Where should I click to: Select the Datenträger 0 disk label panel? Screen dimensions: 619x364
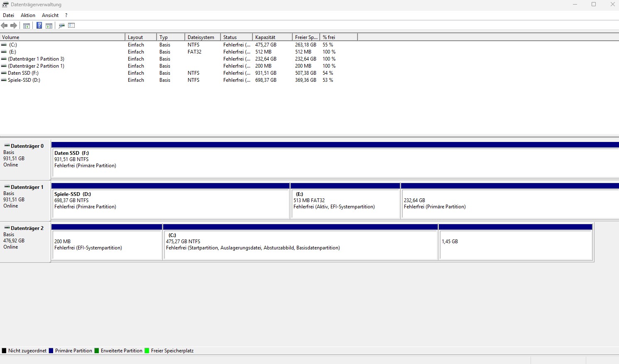pyautogui.click(x=25, y=160)
